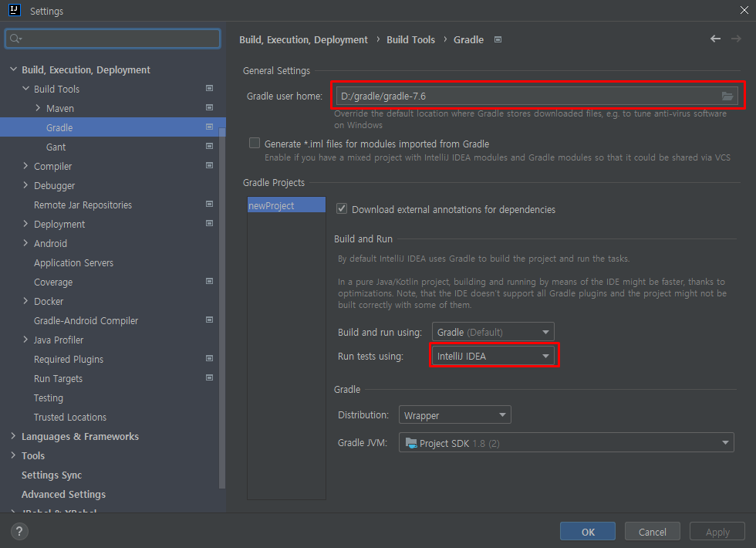Expand Languages & Frameworks tree node

coord(14,436)
